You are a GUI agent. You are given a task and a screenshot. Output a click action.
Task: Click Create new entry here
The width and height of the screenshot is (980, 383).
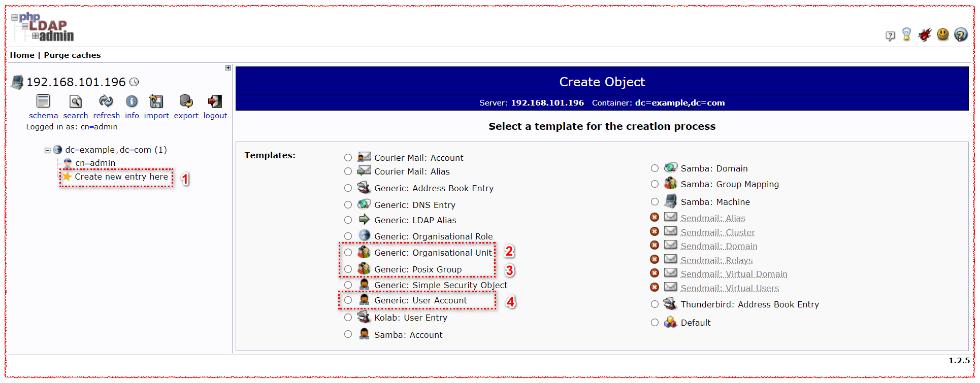coord(121,177)
